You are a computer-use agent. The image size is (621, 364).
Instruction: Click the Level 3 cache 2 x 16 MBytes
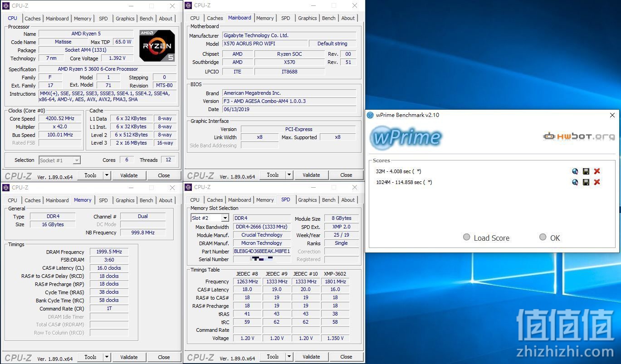[x=131, y=143]
